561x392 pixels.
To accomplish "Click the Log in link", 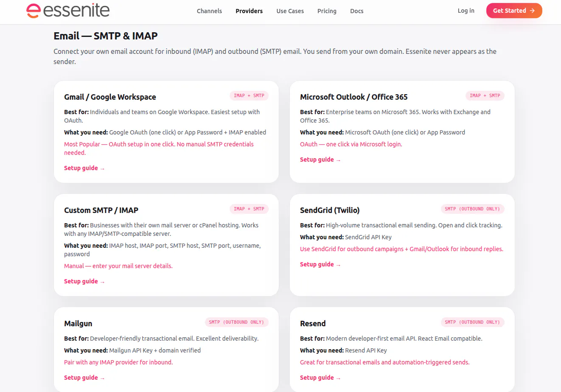I will pyautogui.click(x=466, y=11).
